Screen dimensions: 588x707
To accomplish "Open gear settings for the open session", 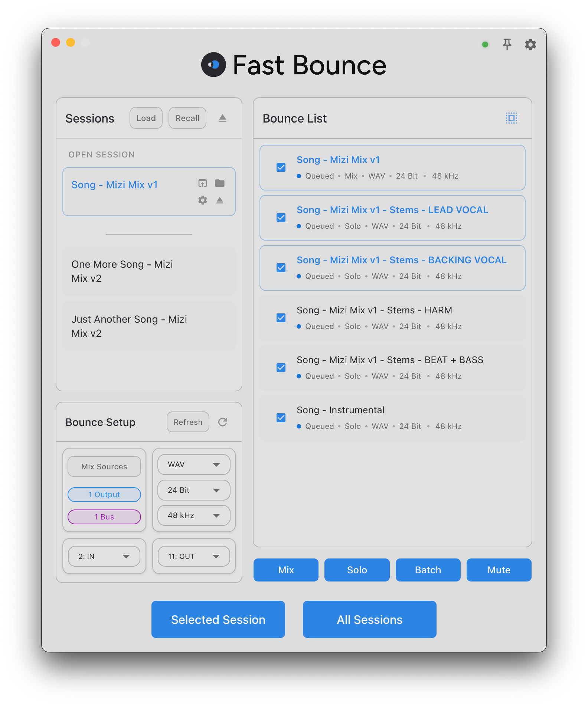I will [x=203, y=200].
